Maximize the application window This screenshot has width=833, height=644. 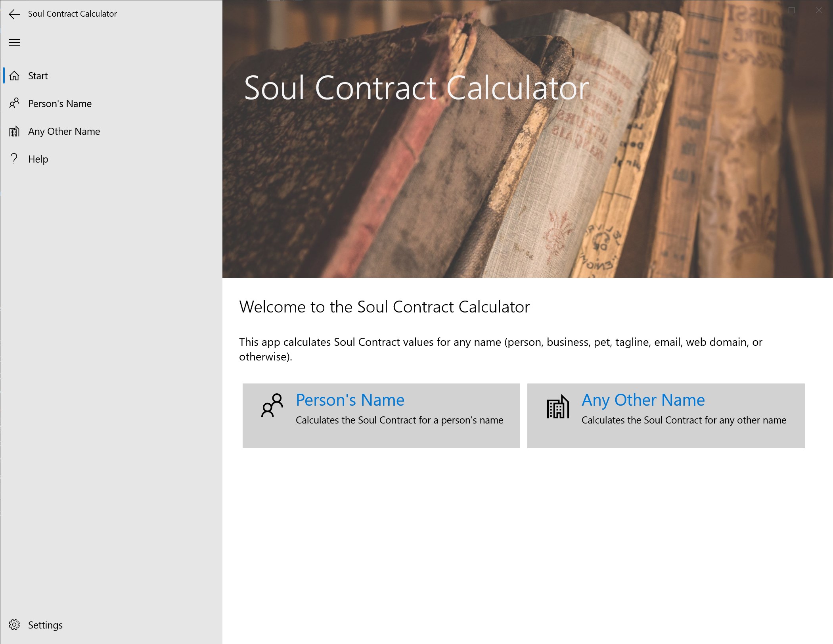point(792,10)
